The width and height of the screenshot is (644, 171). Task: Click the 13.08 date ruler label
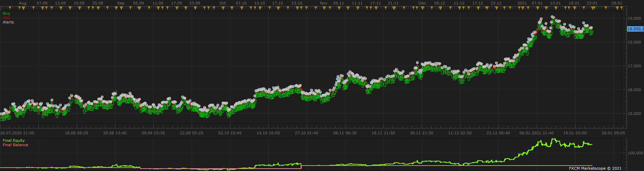coord(60,3)
